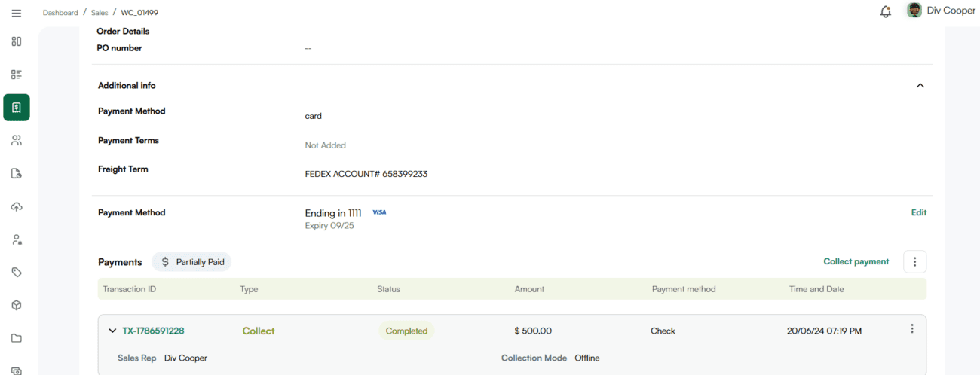
Task: Open the Payments section three-dot menu
Action: pyautogui.click(x=914, y=261)
